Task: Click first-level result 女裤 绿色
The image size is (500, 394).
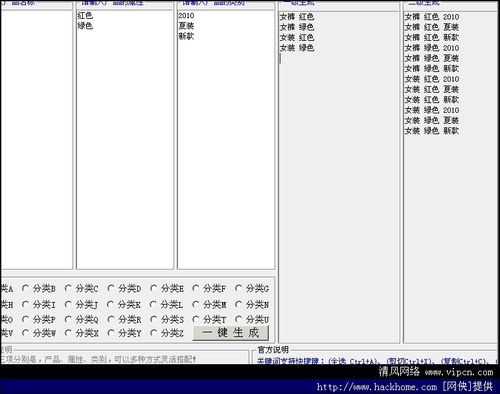Action: coord(297,27)
